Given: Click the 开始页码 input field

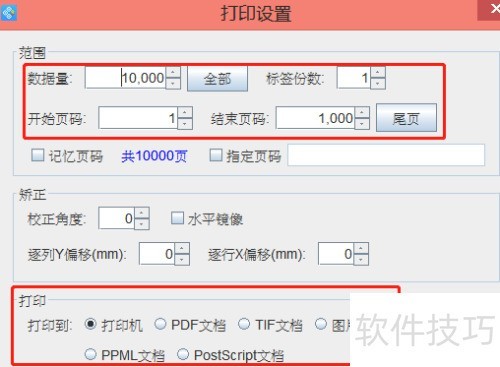Looking at the screenshot, I should (x=138, y=118).
